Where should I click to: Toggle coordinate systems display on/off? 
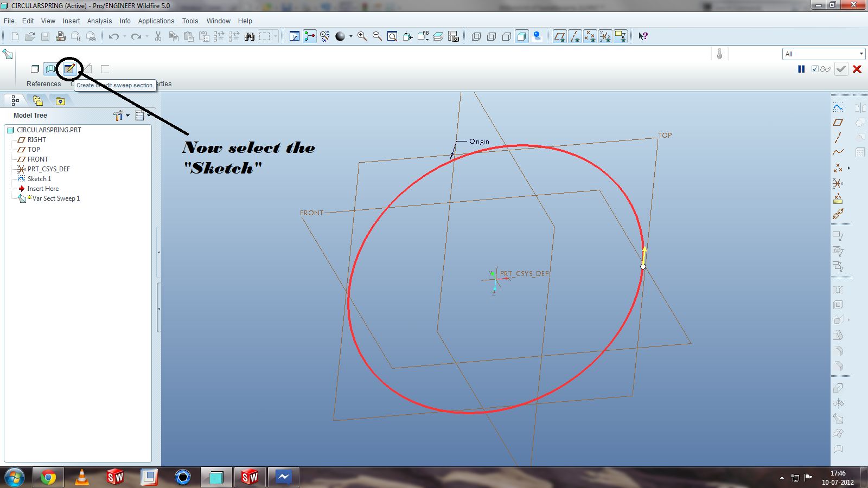click(x=605, y=36)
